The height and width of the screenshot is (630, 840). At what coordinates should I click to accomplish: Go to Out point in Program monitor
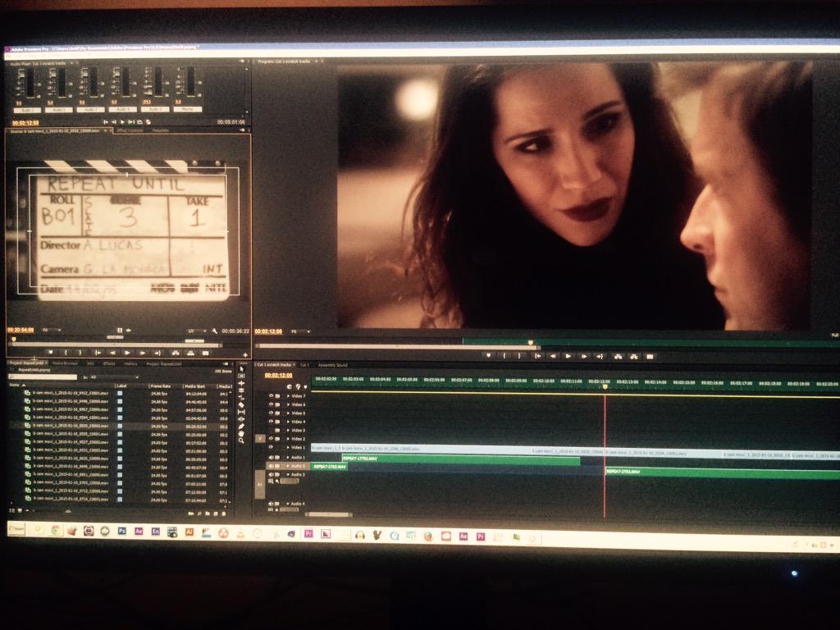(x=600, y=356)
